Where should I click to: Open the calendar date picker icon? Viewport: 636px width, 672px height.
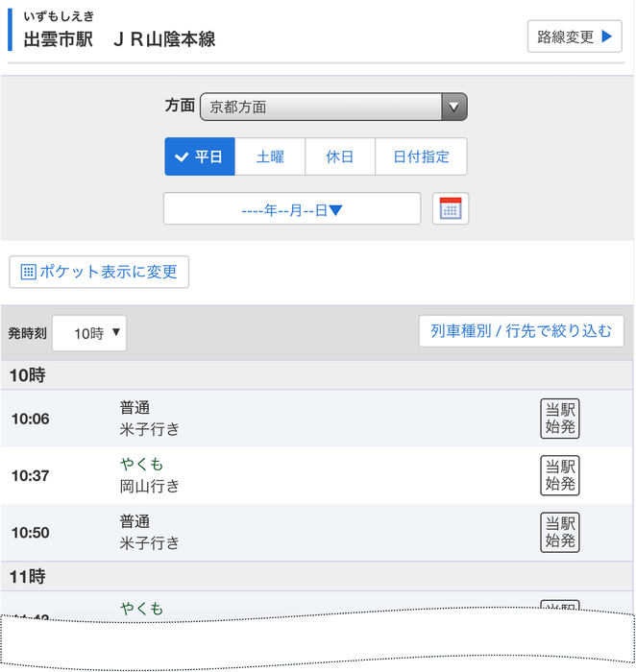[x=451, y=208]
